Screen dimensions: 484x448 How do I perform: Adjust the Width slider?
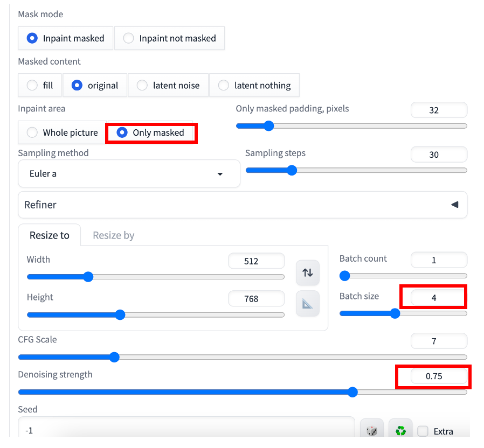[x=156, y=277]
